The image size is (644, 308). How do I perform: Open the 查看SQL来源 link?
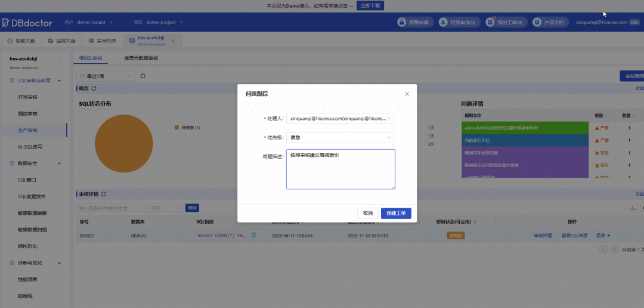pos(575,236)
